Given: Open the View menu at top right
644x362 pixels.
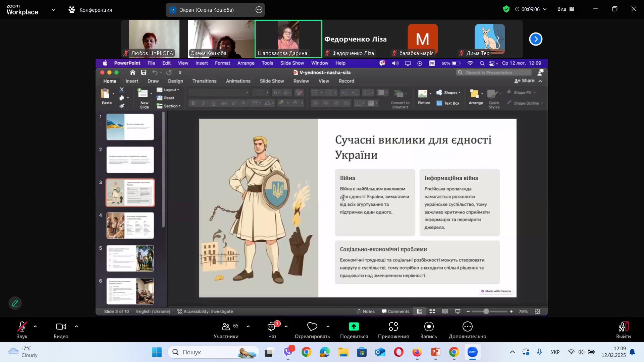Looking at the screenshot, I should click(566, 9).
